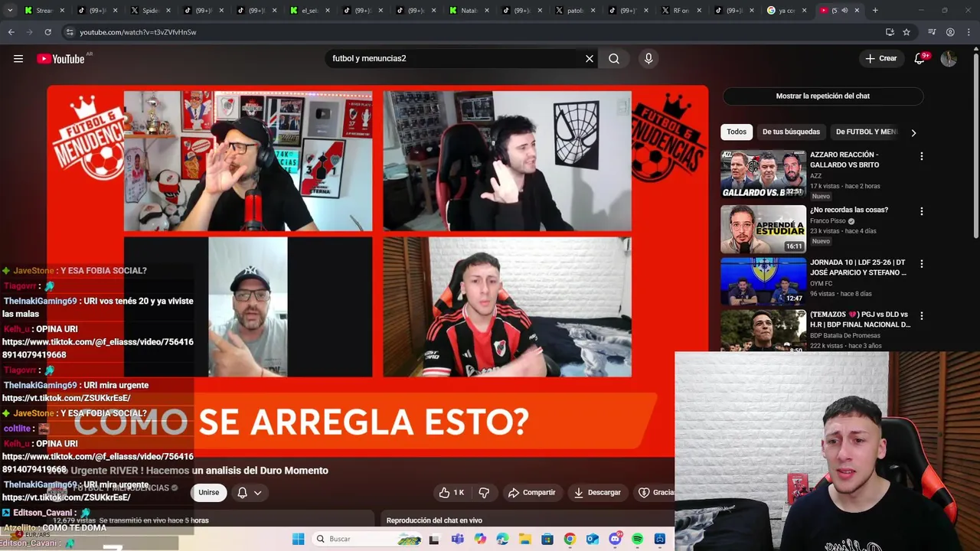Open Microsoft Store from the taskbar
This screenshot has width=980, height=551.
(547, 540)
